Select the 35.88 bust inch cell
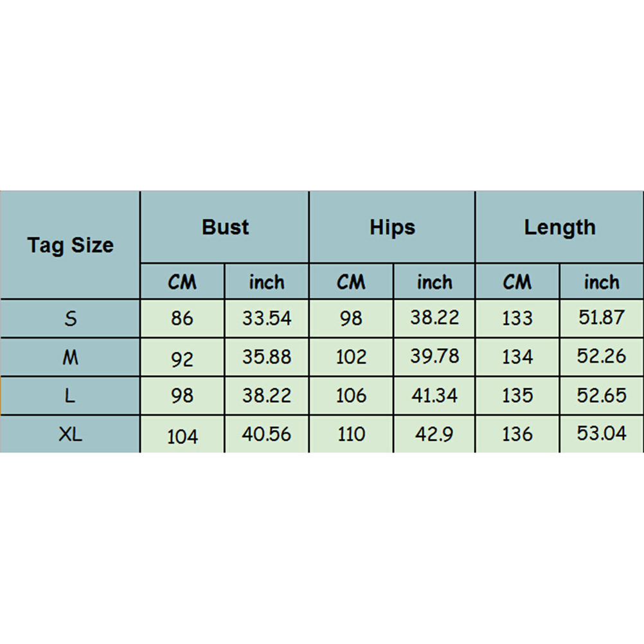The width and height of the screenshot is (644, 644). pos(267,357)
